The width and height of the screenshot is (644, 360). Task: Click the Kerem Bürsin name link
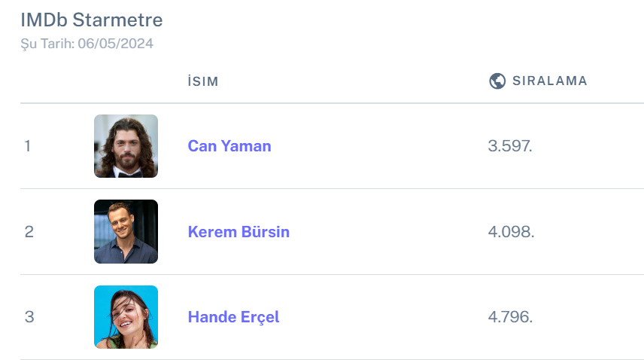(238, 232)
